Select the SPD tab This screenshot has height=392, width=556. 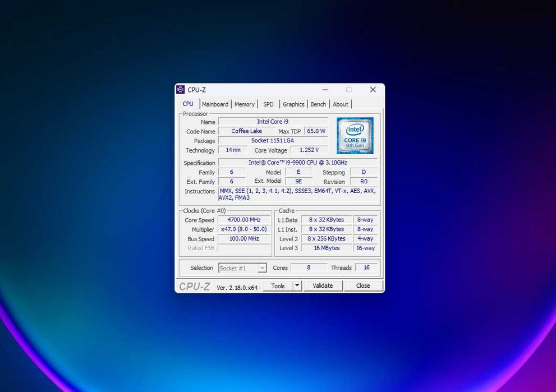click(268, 104)
